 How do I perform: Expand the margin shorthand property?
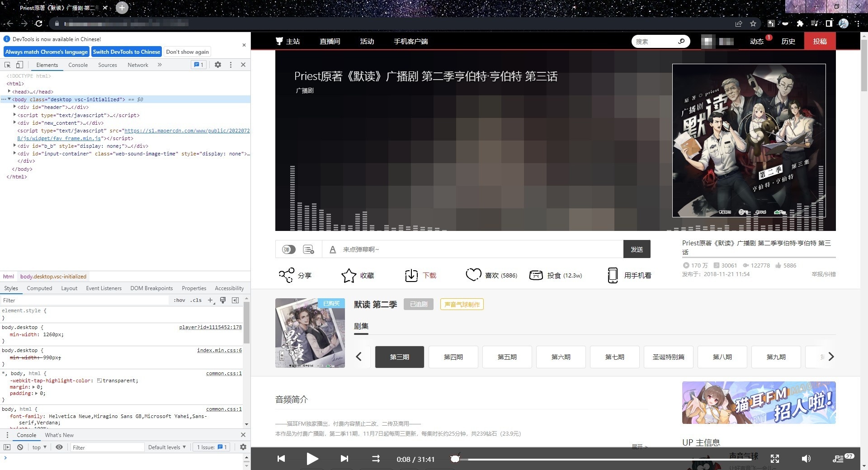click(x=33, y=387)
